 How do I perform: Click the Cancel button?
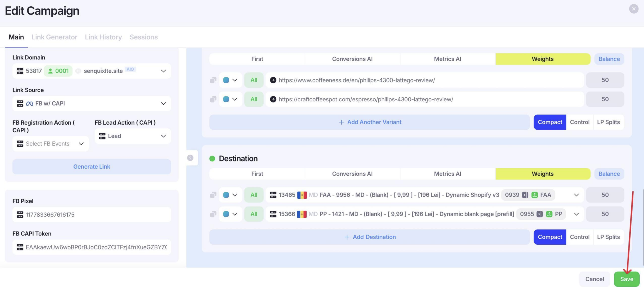pyautogui.click(x=594, y=279)
